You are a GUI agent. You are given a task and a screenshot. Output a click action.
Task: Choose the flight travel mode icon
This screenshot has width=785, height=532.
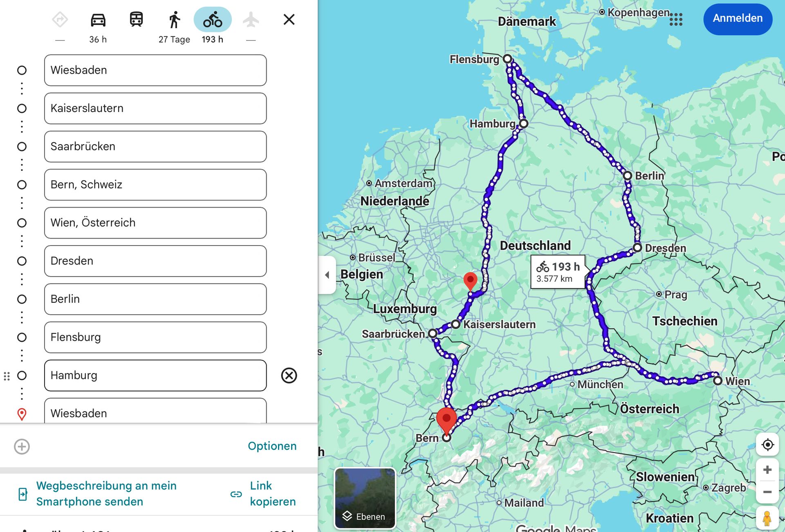click(x=251, y=20)
